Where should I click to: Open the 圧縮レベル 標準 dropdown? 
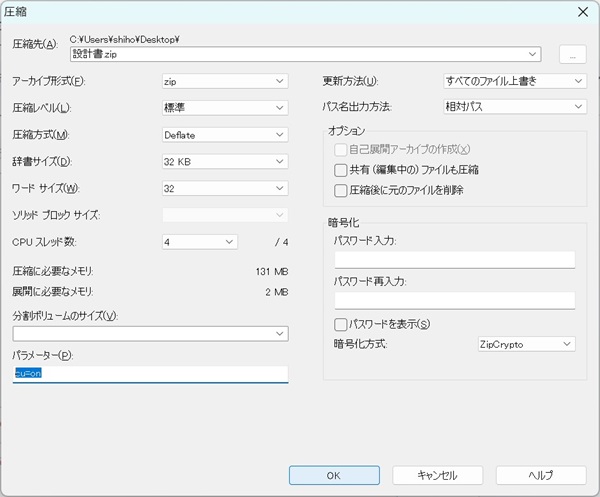tap(225, 108)
